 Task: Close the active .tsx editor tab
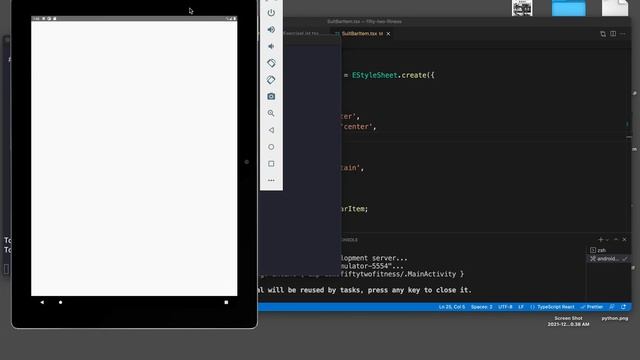(388, 33)
